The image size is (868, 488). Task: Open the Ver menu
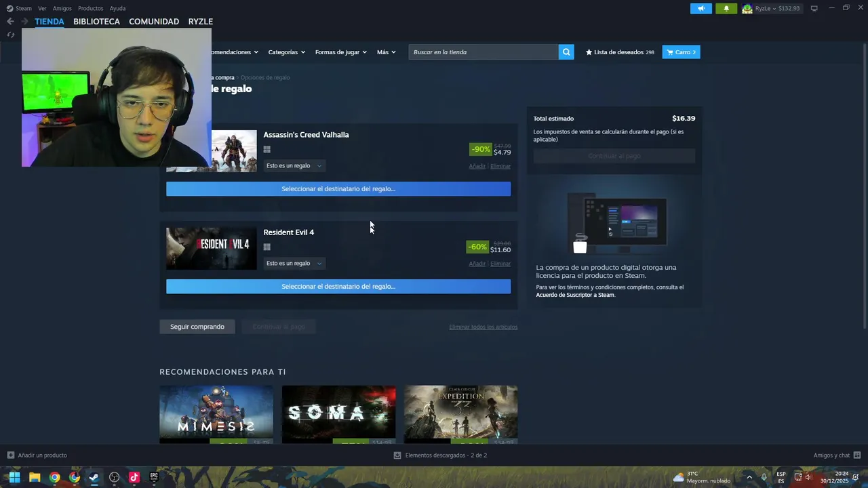(x=42, y=8)
